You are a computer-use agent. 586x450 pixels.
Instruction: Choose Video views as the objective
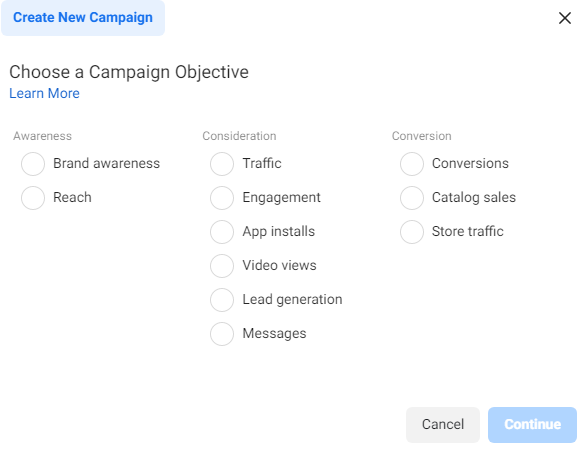click(222, 266)
